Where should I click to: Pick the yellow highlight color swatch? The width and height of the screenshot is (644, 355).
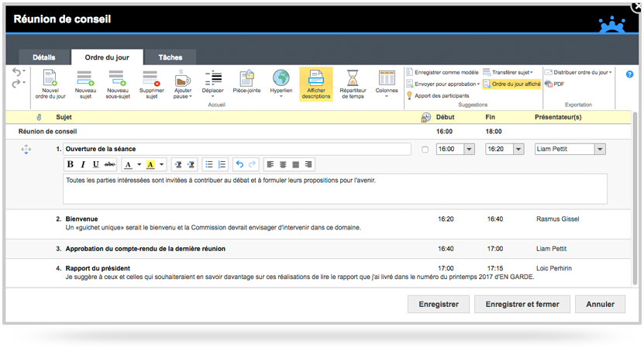(x=151, y=165)
